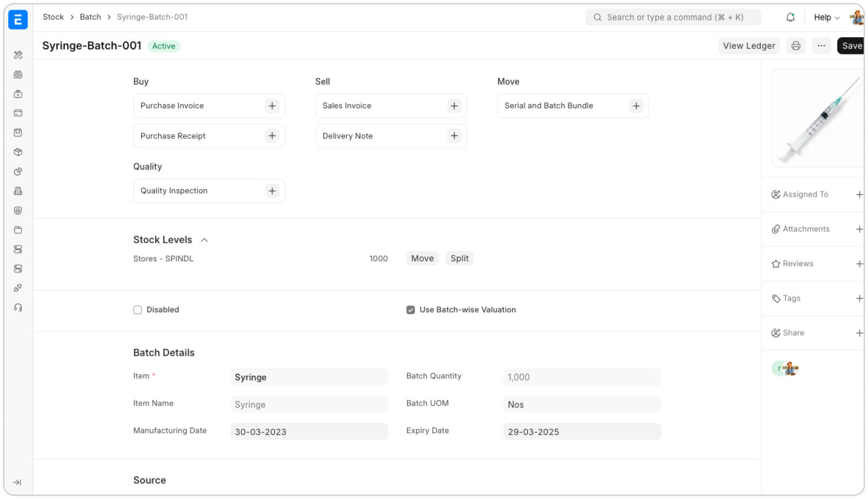Screen dimensions: 868x499
Task: Add a new Purchase Invoice with plus
Action: [x=272, y=106]
